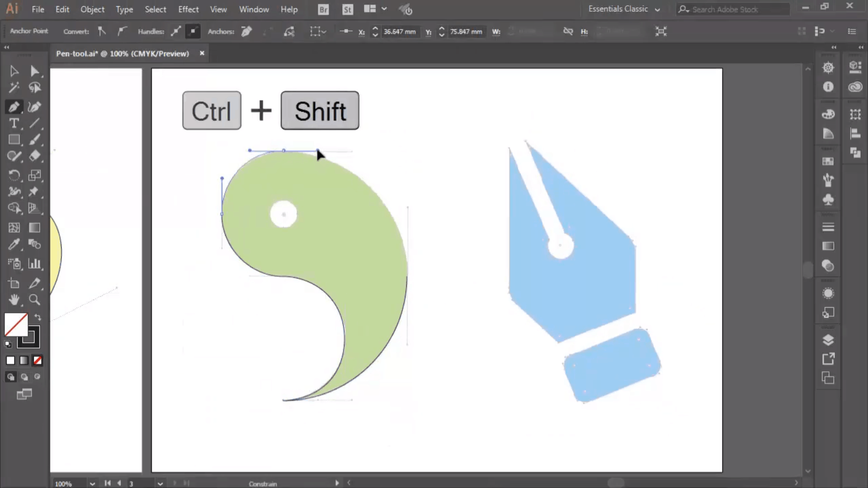Open the Type menu
This screenshot has width=868, height=488.
(x=124, y=9)
